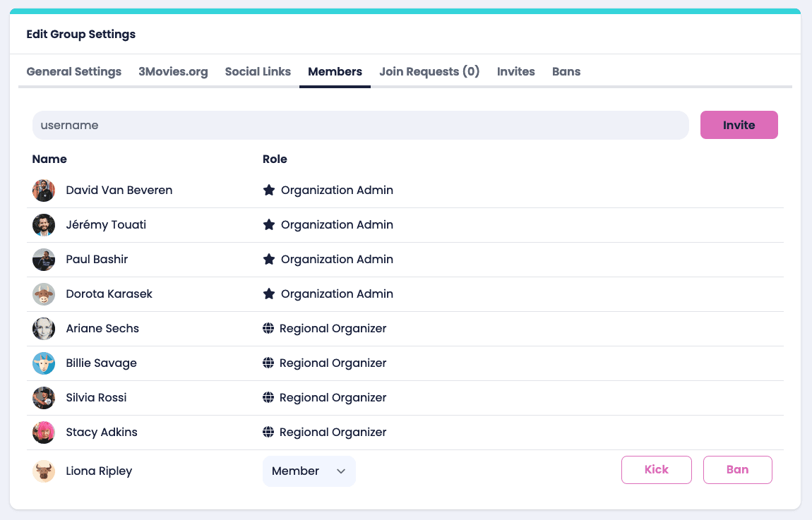812x520 pixels.
Task: Click David Van Beveren's avatar picture
Action: (44, 191)
